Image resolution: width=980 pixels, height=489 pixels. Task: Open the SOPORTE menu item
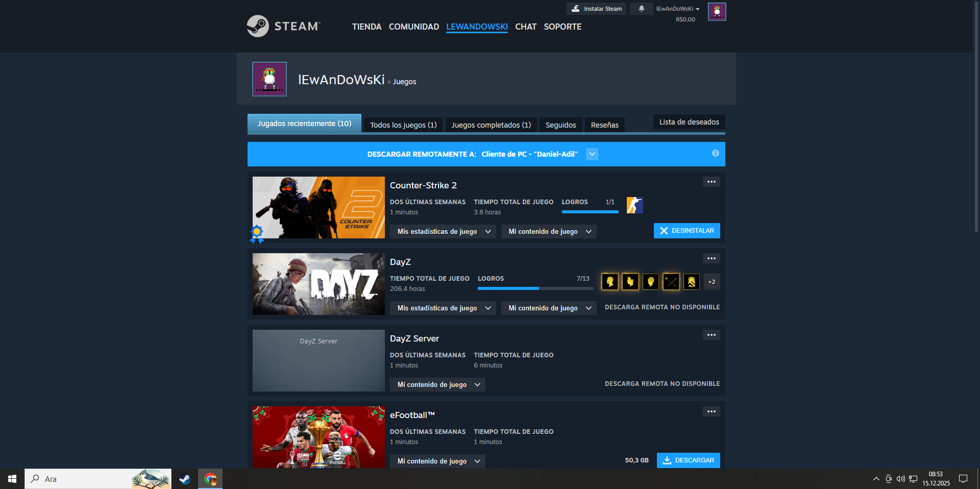562,27
